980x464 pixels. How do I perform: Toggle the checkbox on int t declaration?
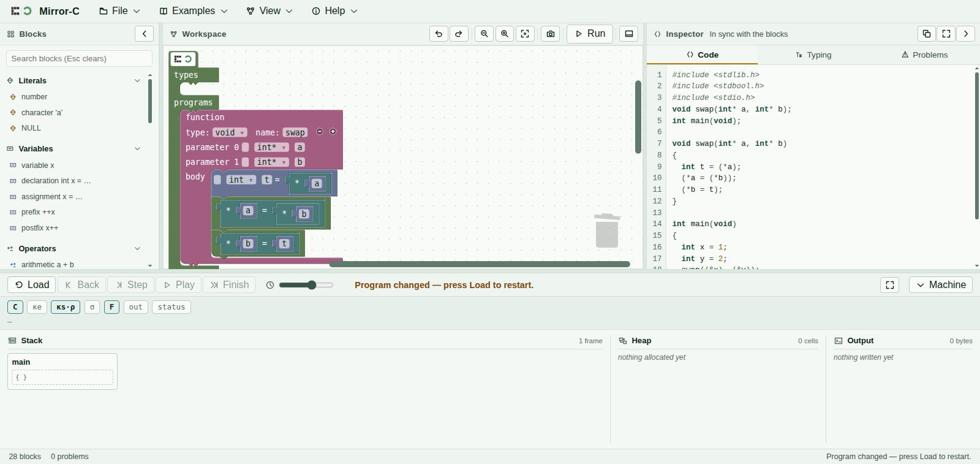coord(217,180)
